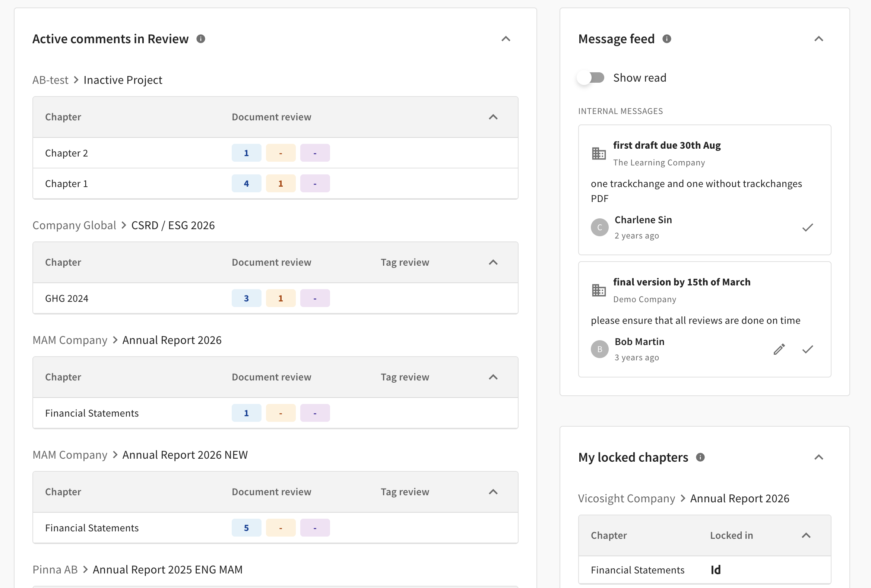This screenshot has height=588, width=871.
Task: Open the CSRD / ESG 2026 project link
Action: pos(173,225)
